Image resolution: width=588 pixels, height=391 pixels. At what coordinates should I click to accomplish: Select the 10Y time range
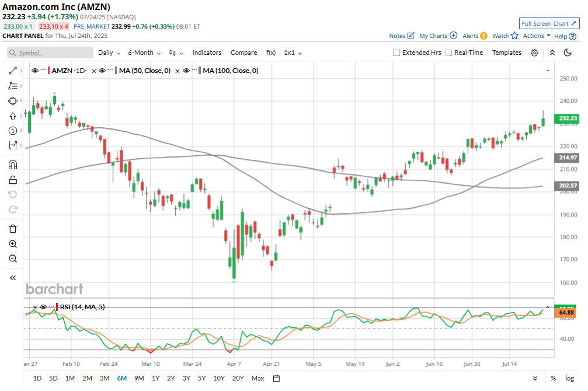point(219,378)
